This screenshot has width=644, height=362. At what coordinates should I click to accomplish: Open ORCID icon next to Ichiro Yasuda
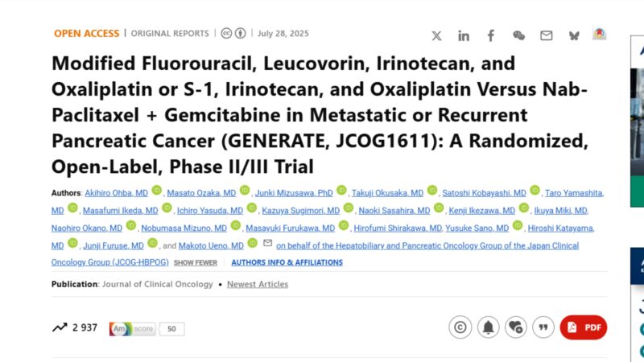[x=252, y=208]
